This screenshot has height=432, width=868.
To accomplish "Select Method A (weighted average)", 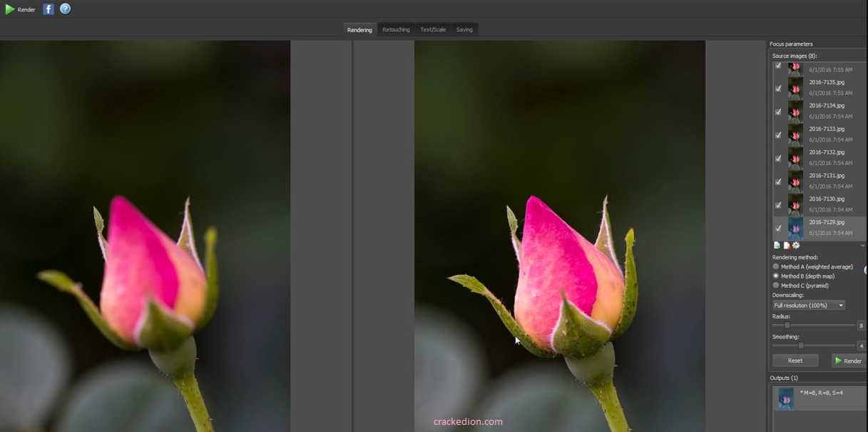I will coord(776,266).
